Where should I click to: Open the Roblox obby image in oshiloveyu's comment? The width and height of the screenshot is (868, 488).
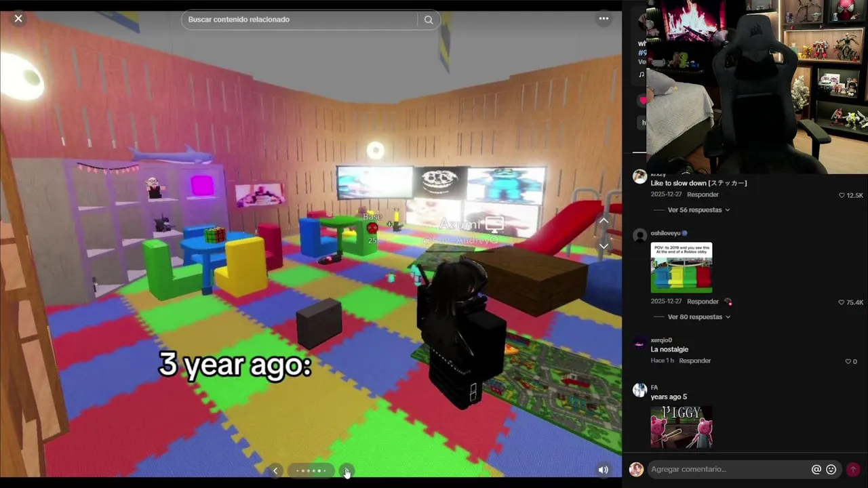tap(682, 268)
